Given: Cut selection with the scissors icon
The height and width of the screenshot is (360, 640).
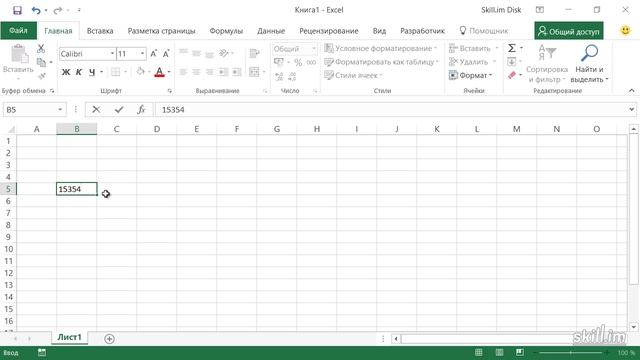Looking at the screenshot, I should (x=41, y=49).
